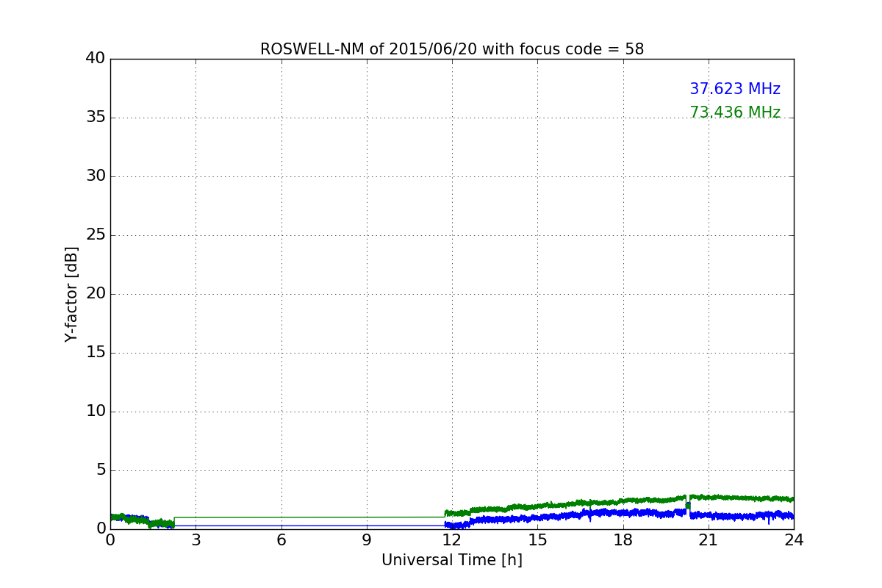The height and width of the screenshot is (588, 882).
Task: Click y-axis tick label 20
Action: click(x=96, y=294)
